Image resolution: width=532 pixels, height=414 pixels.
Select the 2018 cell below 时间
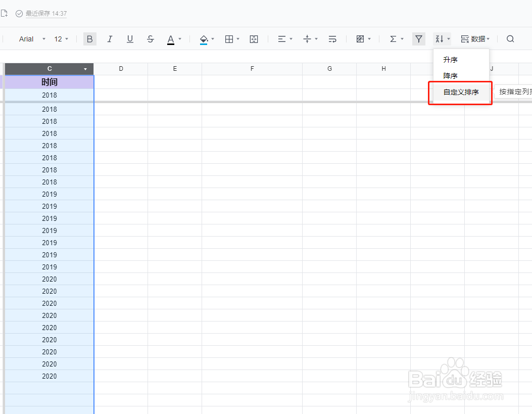pyautogui.click(x=49, y=96)
